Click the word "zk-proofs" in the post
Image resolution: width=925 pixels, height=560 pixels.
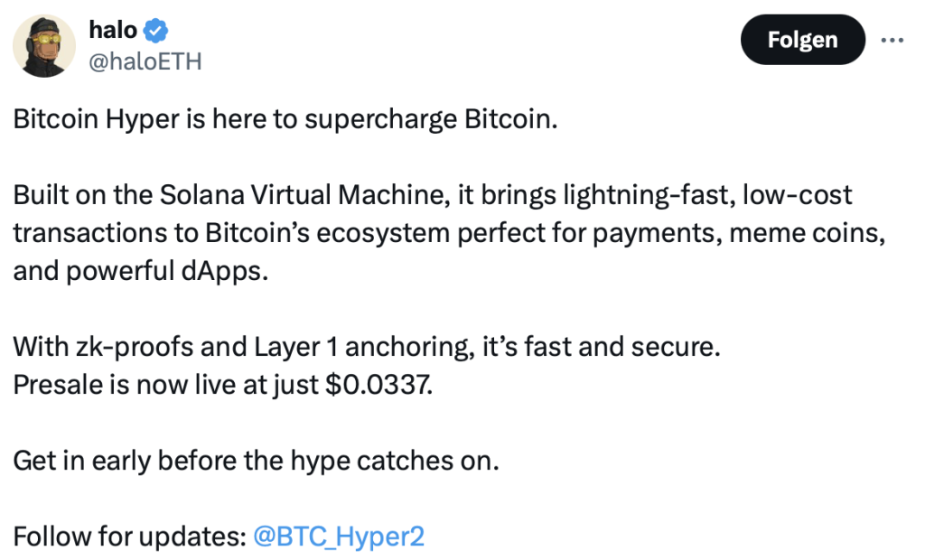(x=134, y=347)
